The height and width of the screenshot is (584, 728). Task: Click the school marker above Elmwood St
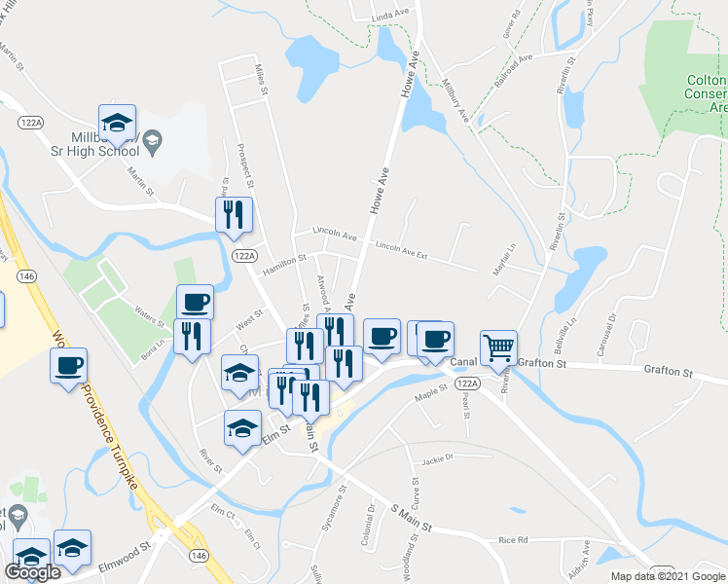[72, 549]
